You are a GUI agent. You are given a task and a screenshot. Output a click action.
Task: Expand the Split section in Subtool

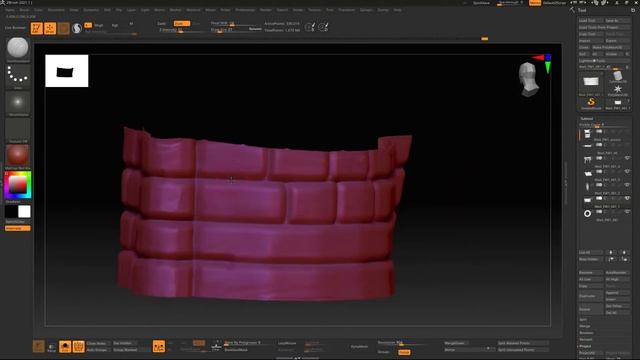(583, 320)
